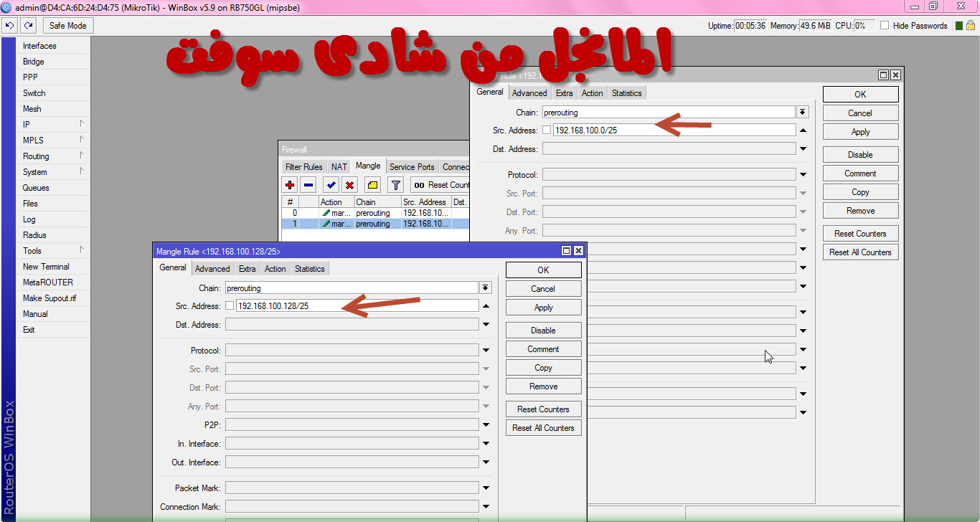980x522 pixels.
Task: Click the mark action pen icon in row 1
Action: click(325, 224)
